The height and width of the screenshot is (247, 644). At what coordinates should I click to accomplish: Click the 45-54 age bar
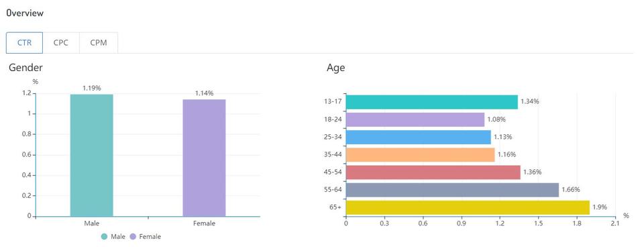(433, 172)
